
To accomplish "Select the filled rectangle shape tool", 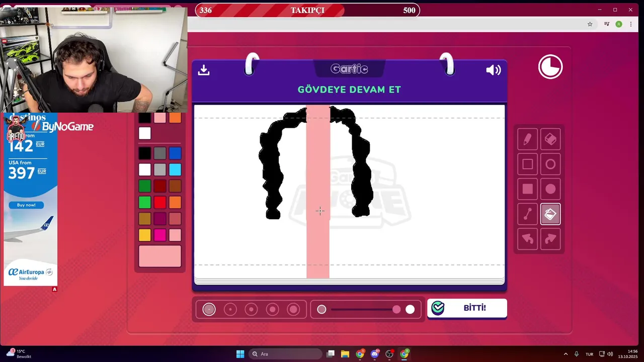I will 527,189.
